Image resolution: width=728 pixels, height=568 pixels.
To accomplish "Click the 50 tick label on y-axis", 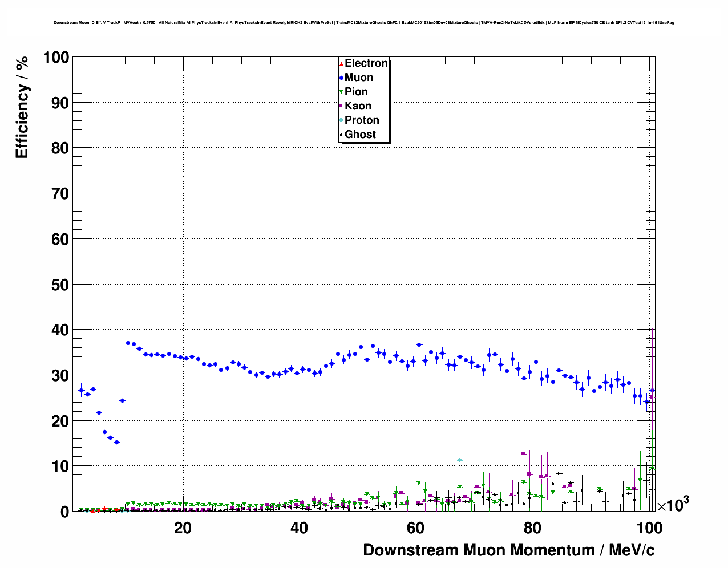I will (x=59, y=285).
